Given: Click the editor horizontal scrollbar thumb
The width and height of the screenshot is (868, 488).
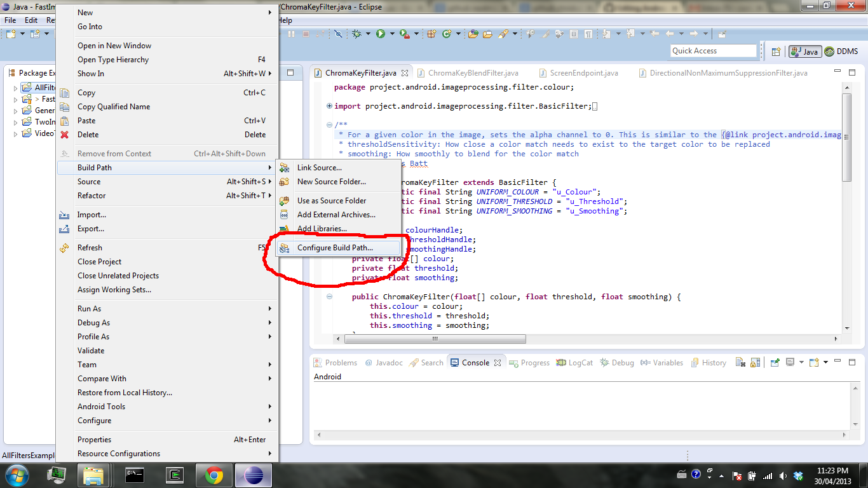Looking at the screenshot, I should 435,339.
